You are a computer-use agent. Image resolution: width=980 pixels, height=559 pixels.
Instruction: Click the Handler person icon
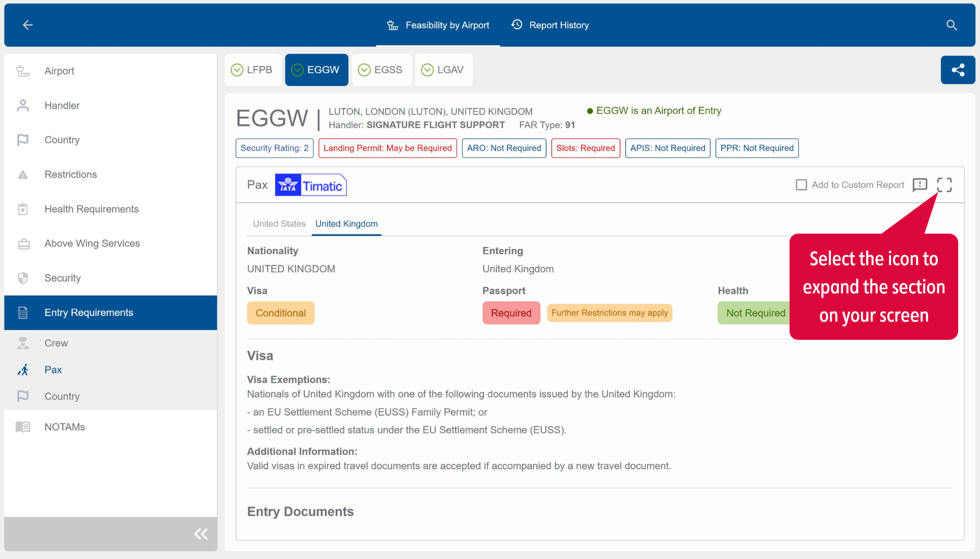(x=23, y=105)
